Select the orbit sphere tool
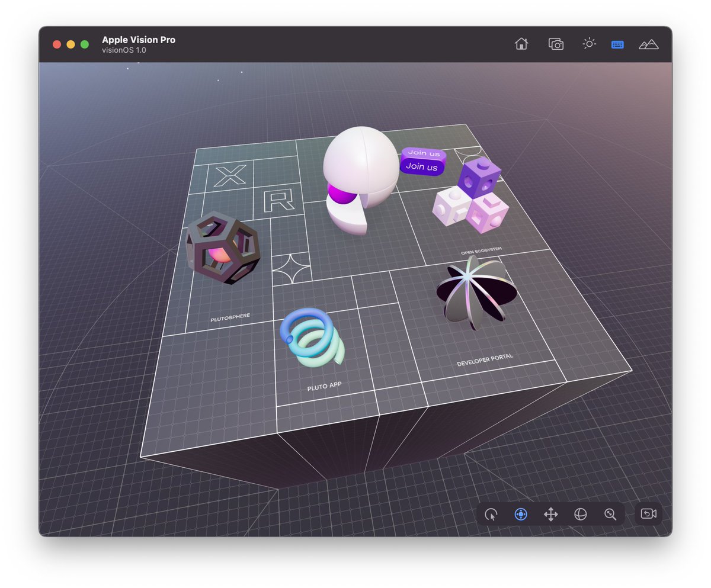 580,514
